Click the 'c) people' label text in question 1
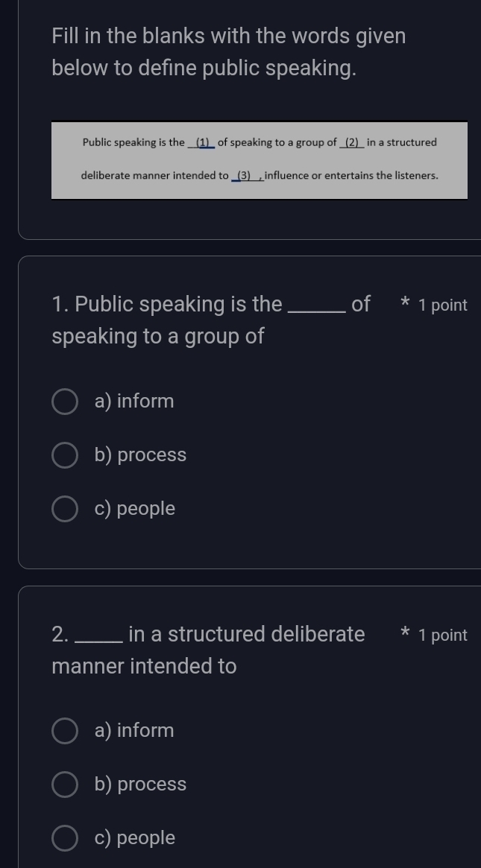 coord(135,509)
